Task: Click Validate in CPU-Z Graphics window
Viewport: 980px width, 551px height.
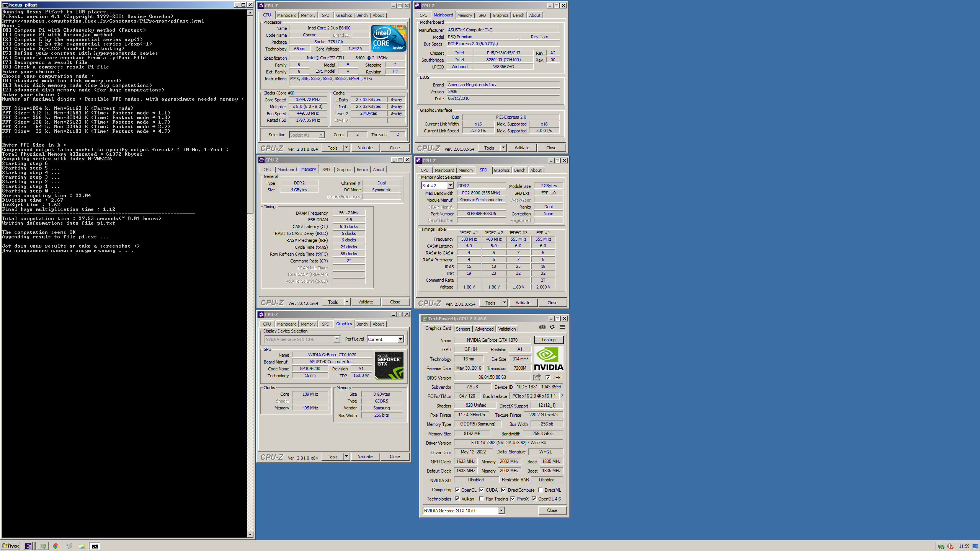Action: pos(365,456)
